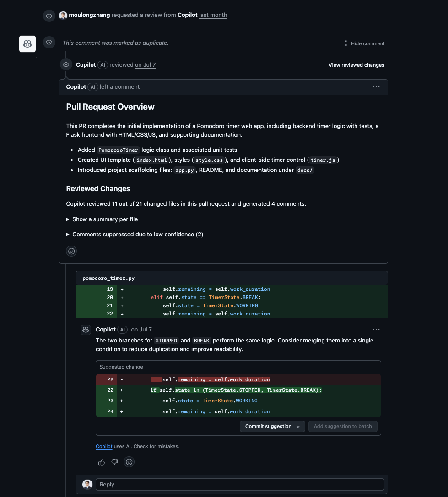Screen dimensions: 448x497
Task: Open View reviewed changes
Action: [x=356, y=65]
